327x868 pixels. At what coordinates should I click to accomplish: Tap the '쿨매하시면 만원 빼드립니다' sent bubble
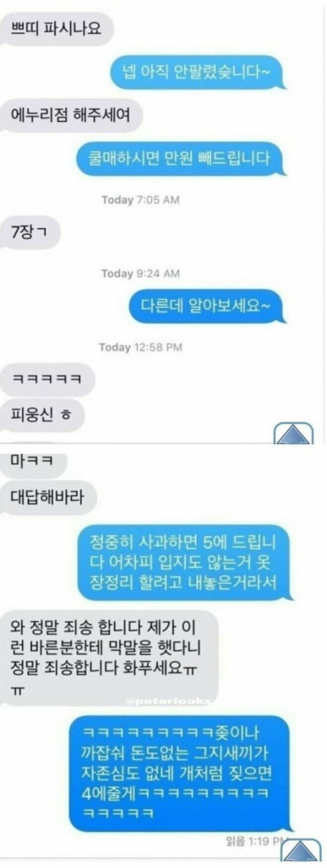(180, 159)
